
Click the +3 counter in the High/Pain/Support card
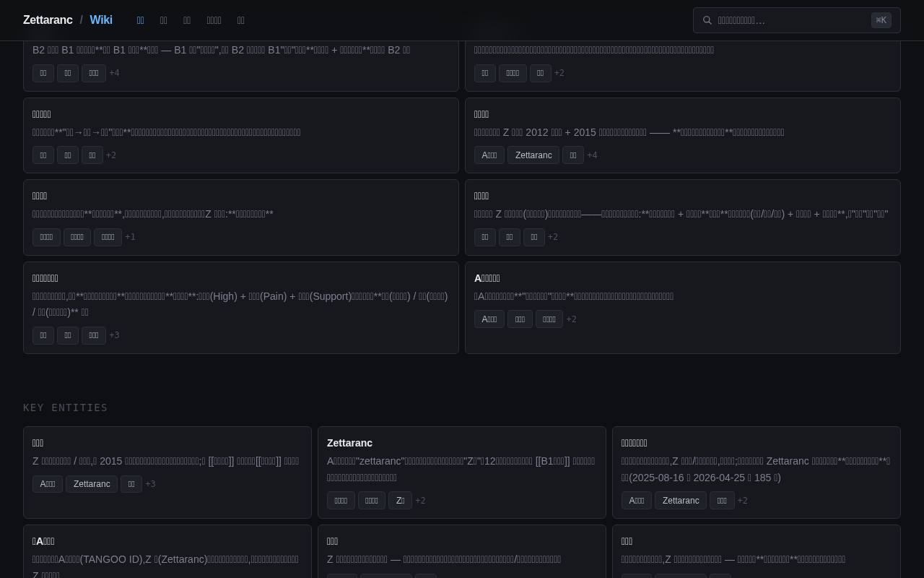(114, 335)
